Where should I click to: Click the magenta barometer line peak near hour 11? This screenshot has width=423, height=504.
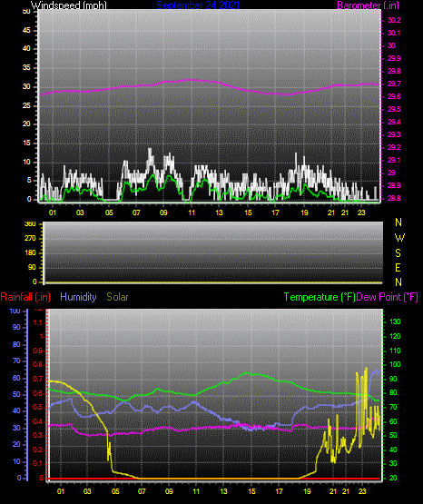(x=191, y=80)
